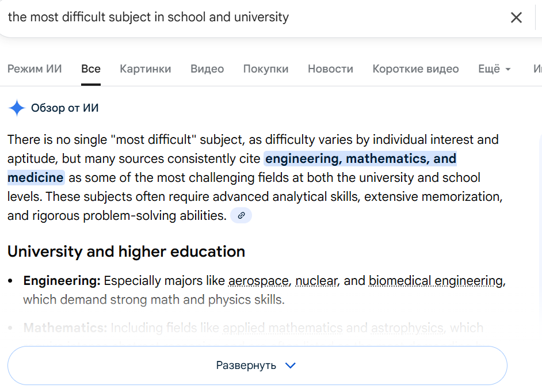The image size is (542, 392).
Task: Go to Новости tab
Action: (x=330, y=69)
